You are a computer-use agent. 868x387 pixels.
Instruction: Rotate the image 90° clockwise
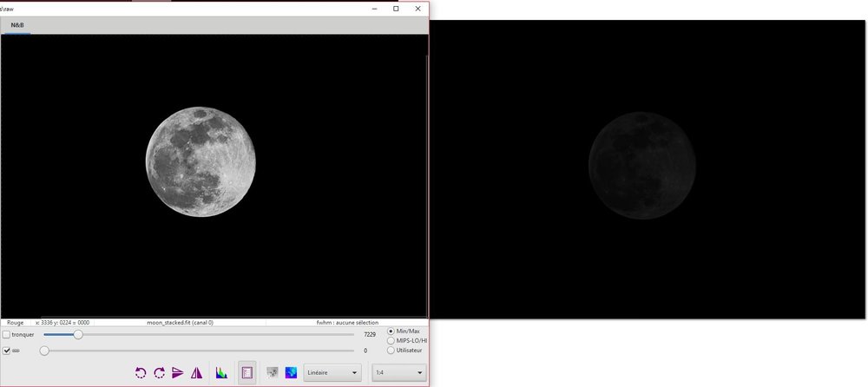point(160,372)
